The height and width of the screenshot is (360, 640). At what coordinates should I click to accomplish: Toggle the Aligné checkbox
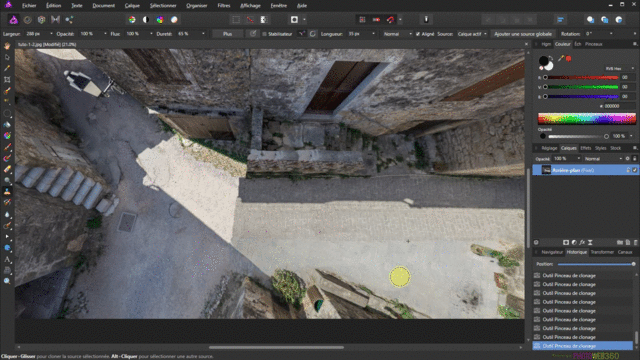pyautogui.click(x=418, y=34)
